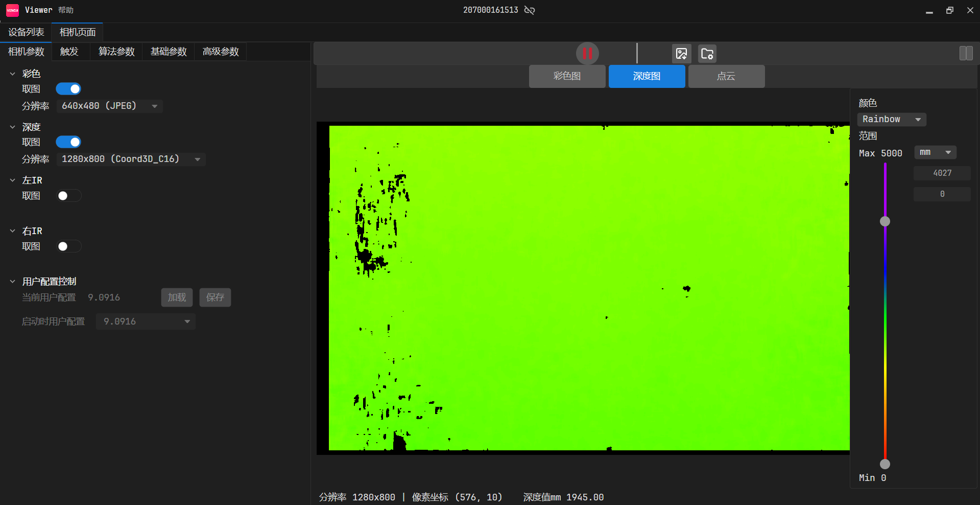Click the Max 5000 range label
980x505 pixels.
point(880,153)
